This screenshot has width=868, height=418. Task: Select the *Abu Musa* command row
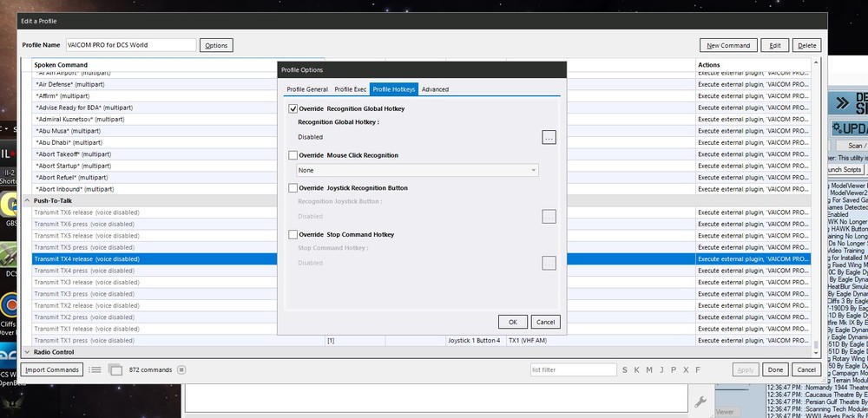click(421, 130)
